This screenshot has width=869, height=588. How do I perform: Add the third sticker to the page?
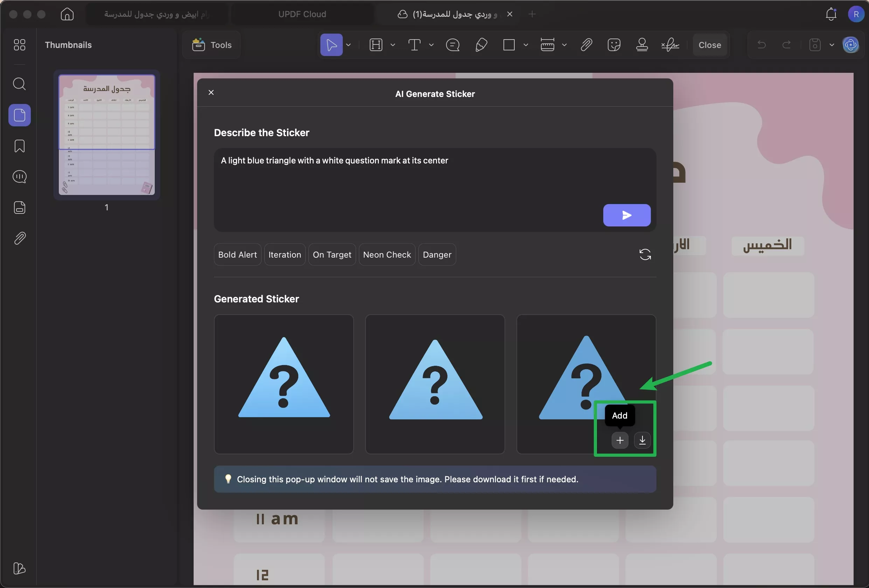620,440
